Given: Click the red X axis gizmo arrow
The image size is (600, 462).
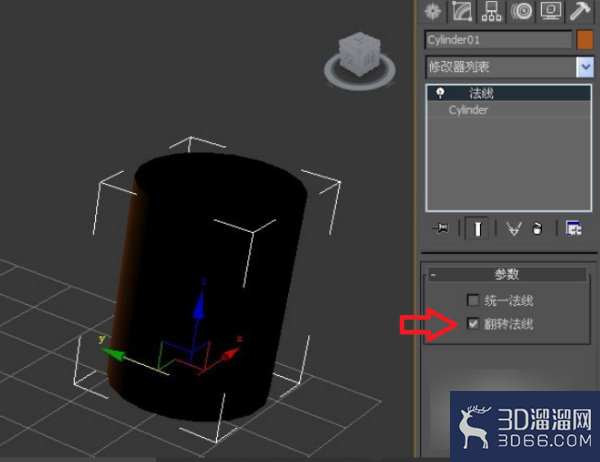Looking at the screenshot, I should pos(230,354).
